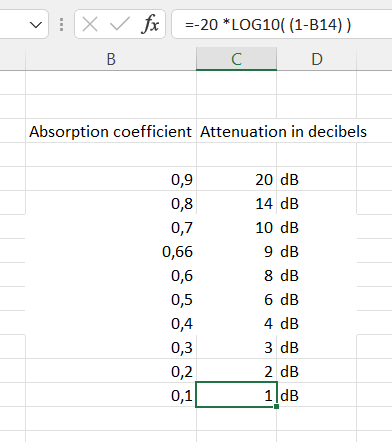Select cell containing 0,5
This screenshot has width=392, height=442.
tap(111, 299)
